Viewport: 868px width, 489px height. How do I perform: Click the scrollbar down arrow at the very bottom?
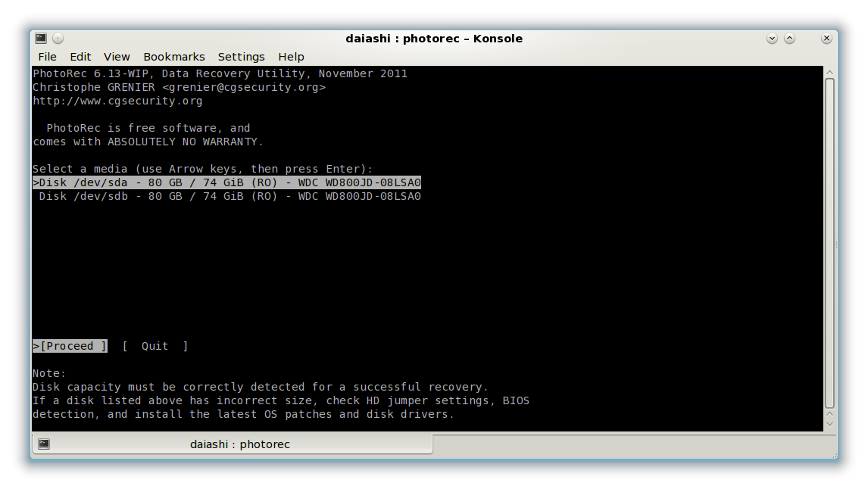829,424
